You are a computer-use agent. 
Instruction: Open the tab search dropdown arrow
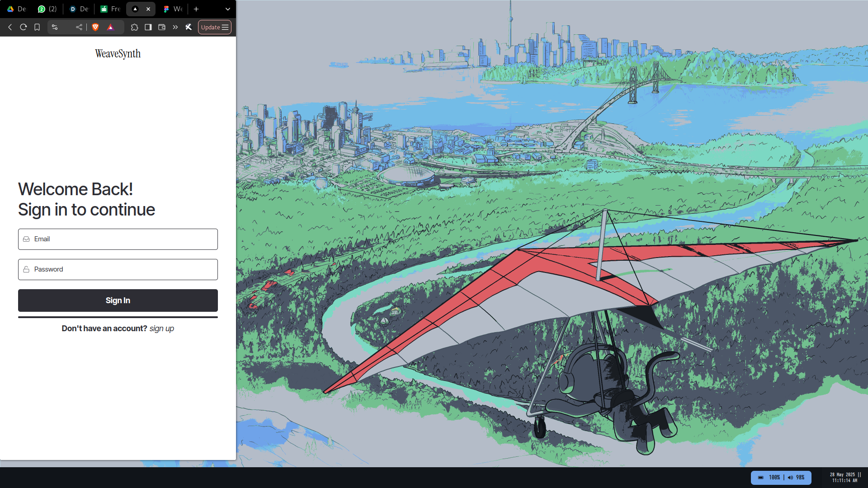228,9
